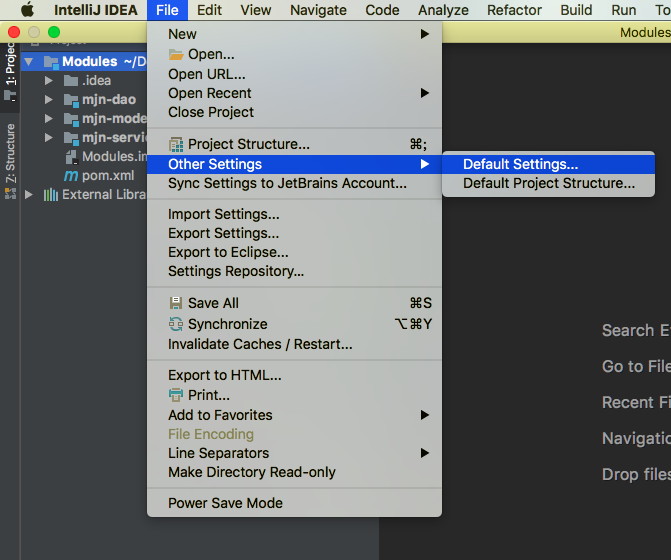The width and height of the screenshot is (671, 560).
Task: Open the Edit menu
Action: click(209, 10)
